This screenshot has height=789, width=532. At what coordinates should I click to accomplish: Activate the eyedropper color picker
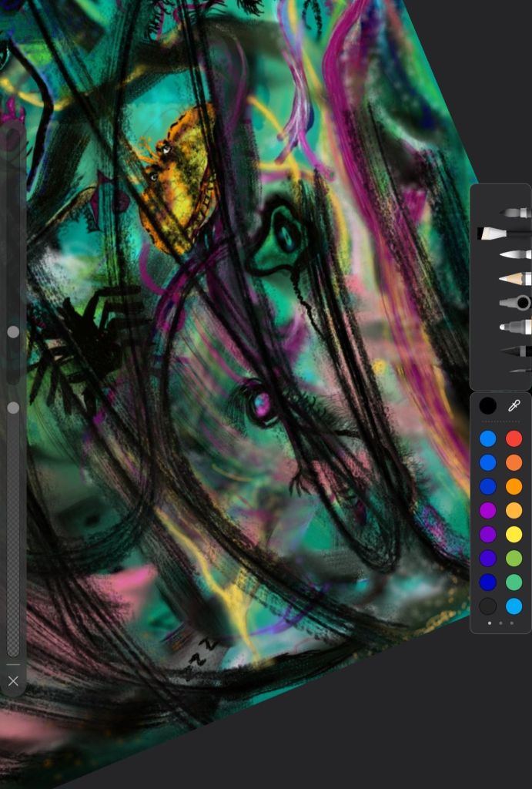point(514,405)
